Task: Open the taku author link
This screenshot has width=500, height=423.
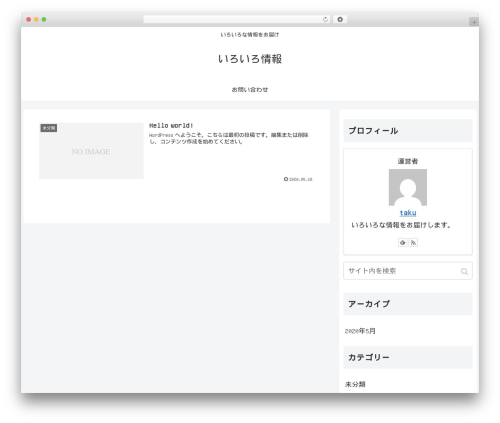Action: tap(408, 213)
